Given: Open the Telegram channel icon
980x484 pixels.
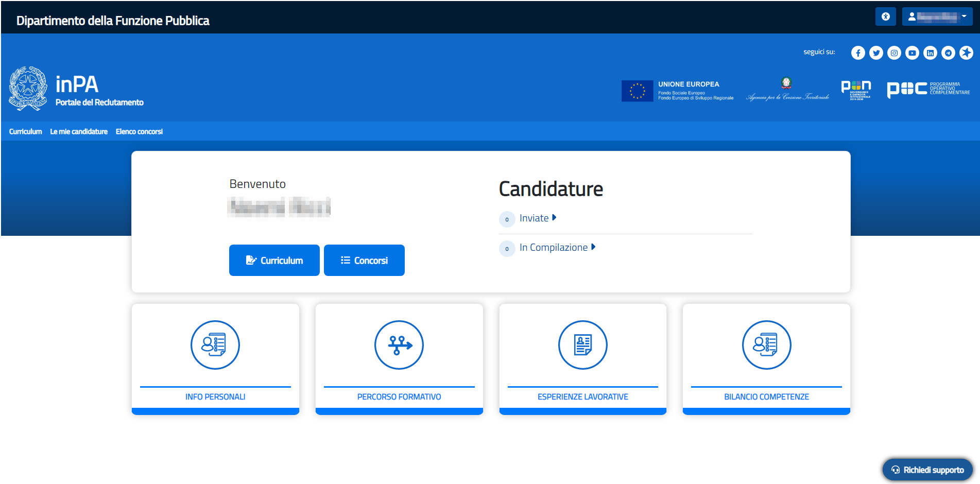Looking at the screenshot, I should (x=948, y=53).
